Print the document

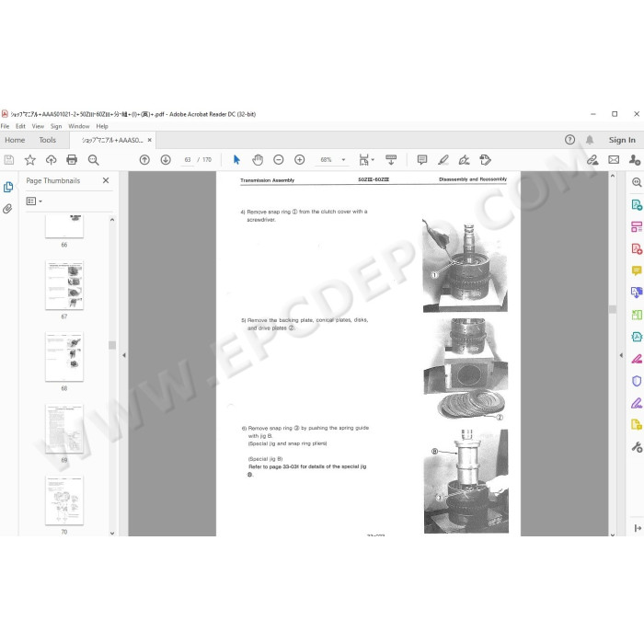pos(72,160)
